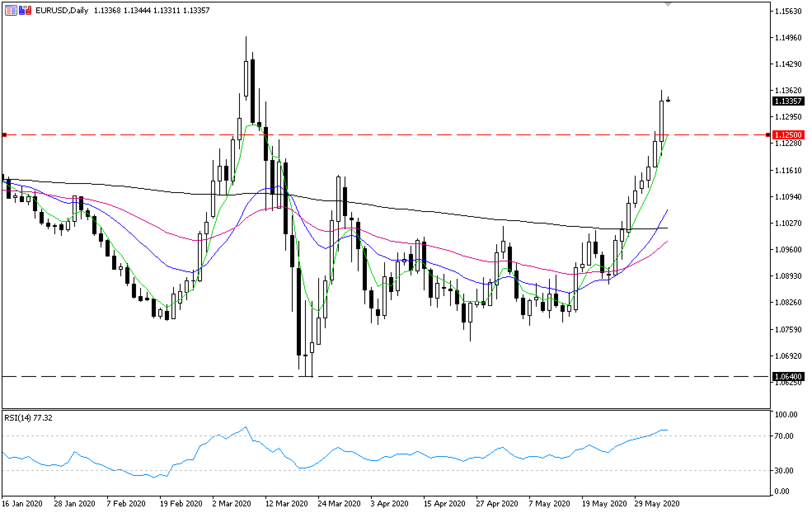This screenshot has height=513, width=812.
Task: Toggle the One Click Trading panel icon
Action: click(x=26, y=10)
